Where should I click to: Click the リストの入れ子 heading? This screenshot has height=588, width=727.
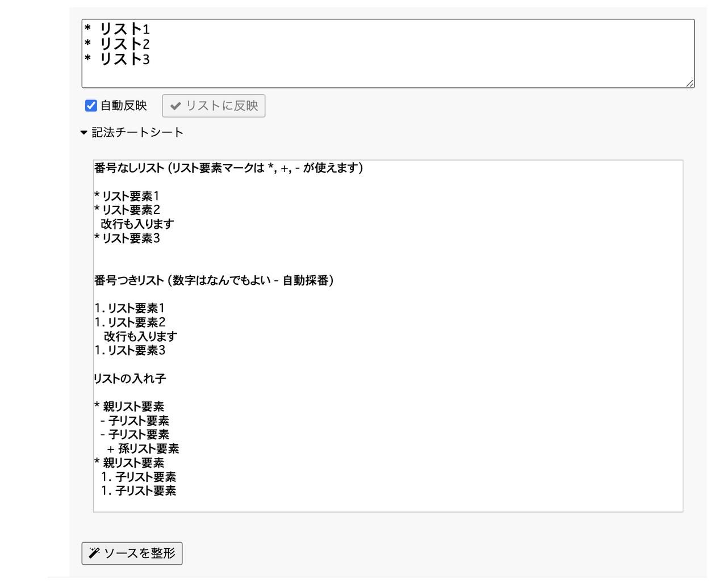pyautogui.click(x=130, y=379)
